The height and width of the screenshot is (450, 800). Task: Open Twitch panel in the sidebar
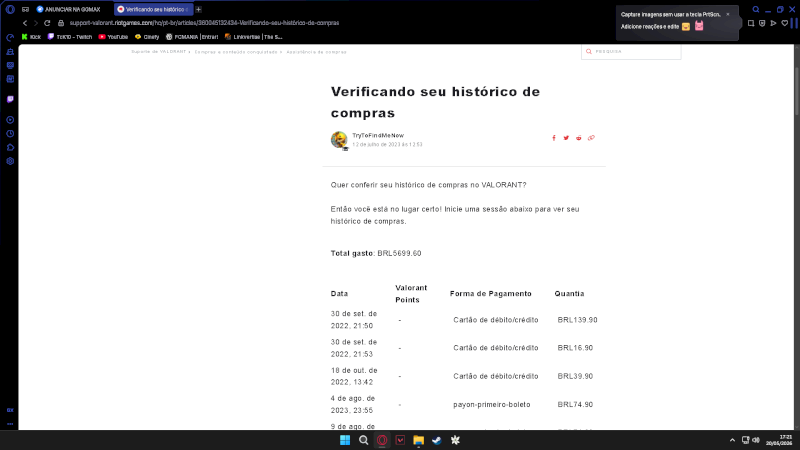point(10,99)
